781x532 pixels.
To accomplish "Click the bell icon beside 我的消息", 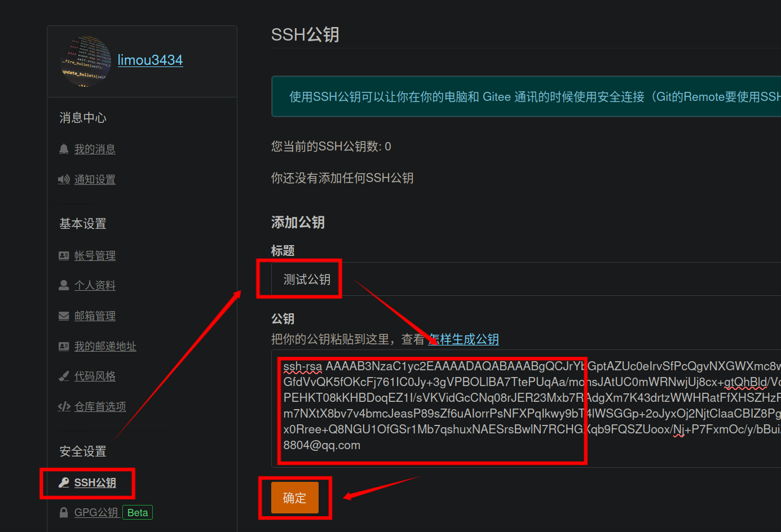I will tap(64, 149).
